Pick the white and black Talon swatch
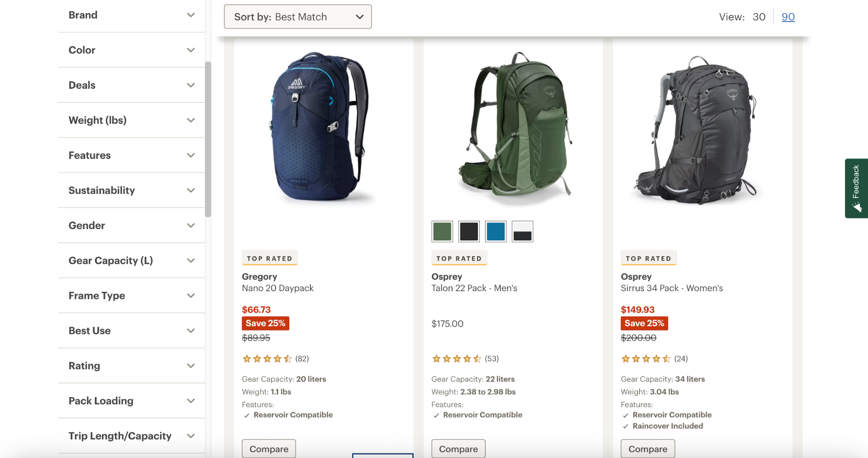 [522, 231]
